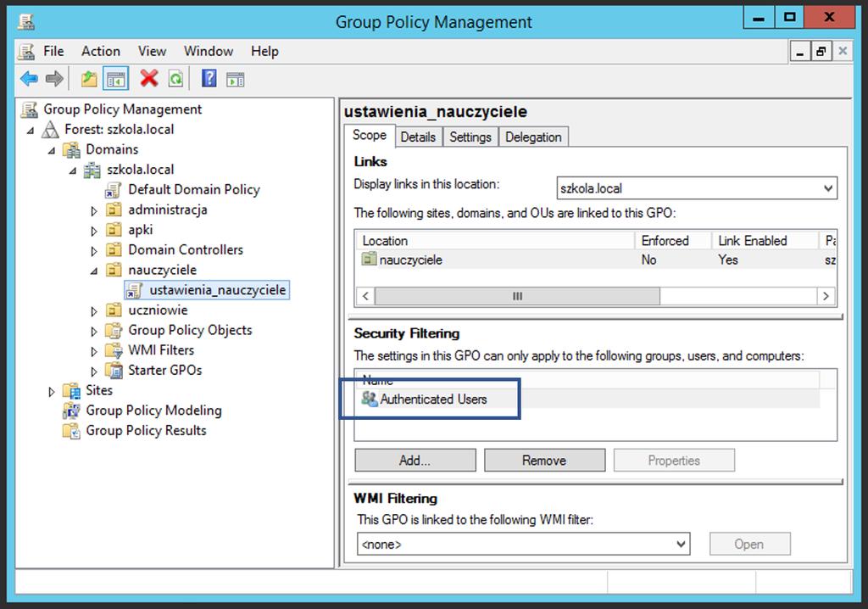Viewport: 868px width, 609px height.
Task: Switch to the Details tab
Action: pyautogui.click(x=418, y=137)
